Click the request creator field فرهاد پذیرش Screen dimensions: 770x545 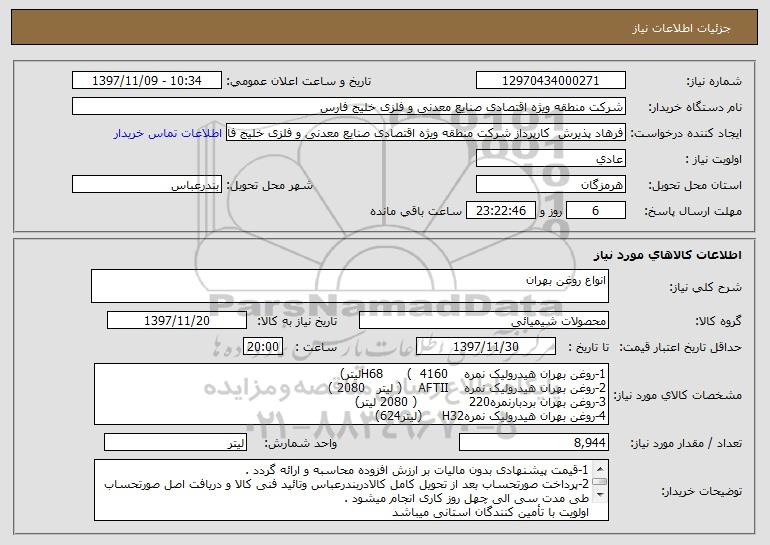[x=426, y=133]
